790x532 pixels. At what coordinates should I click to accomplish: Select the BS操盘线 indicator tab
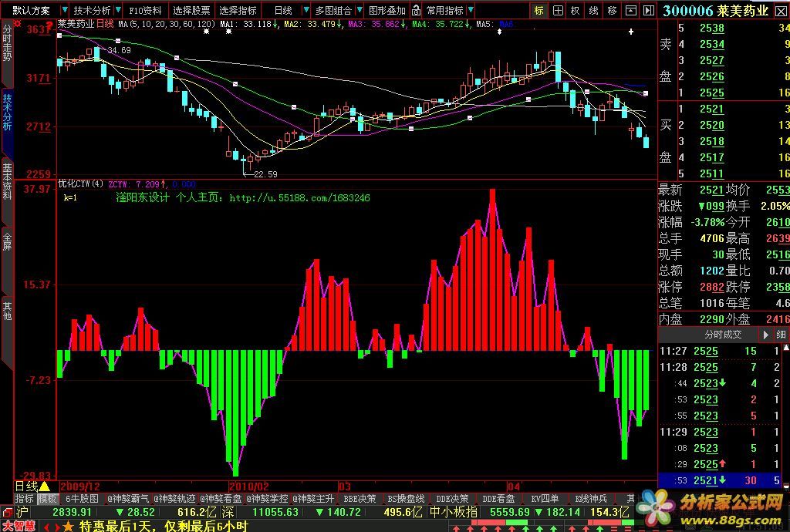(x=402, y=499)
